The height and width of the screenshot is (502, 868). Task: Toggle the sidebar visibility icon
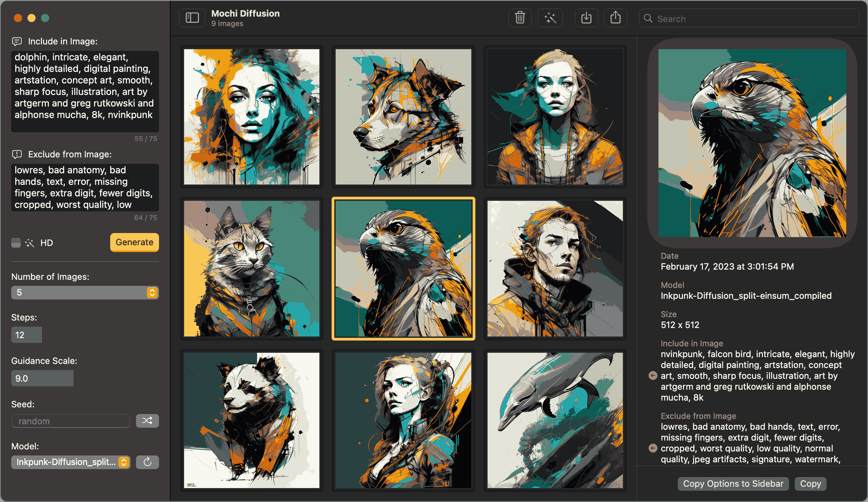[192, 18]
